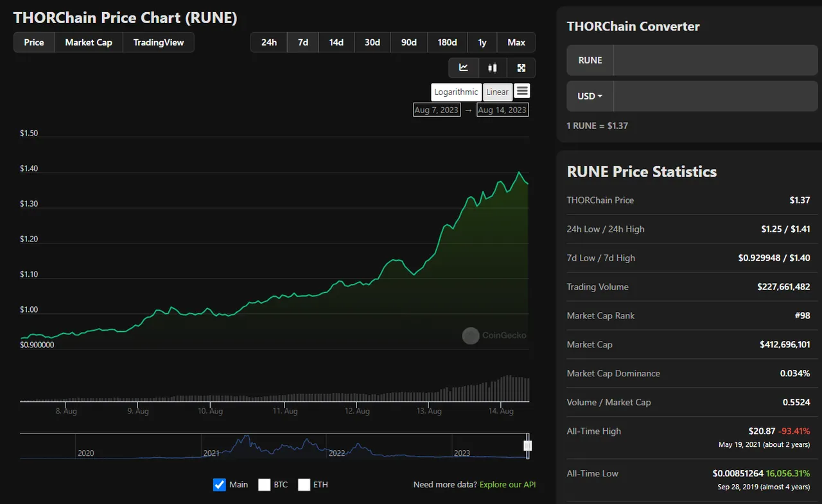Click Market Cap value $412,696,101
Screen dimensions: 822x504
click(785, 345)
